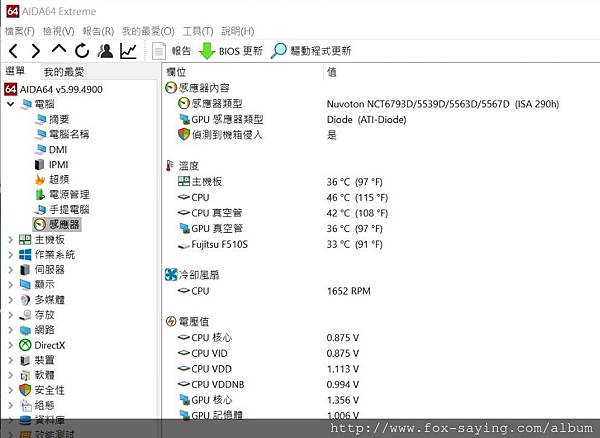Image resolution: width=600 pixels, height=438 pixels.
Task: Expand the 存放 tree node
Action: click(x=10, y=315)
